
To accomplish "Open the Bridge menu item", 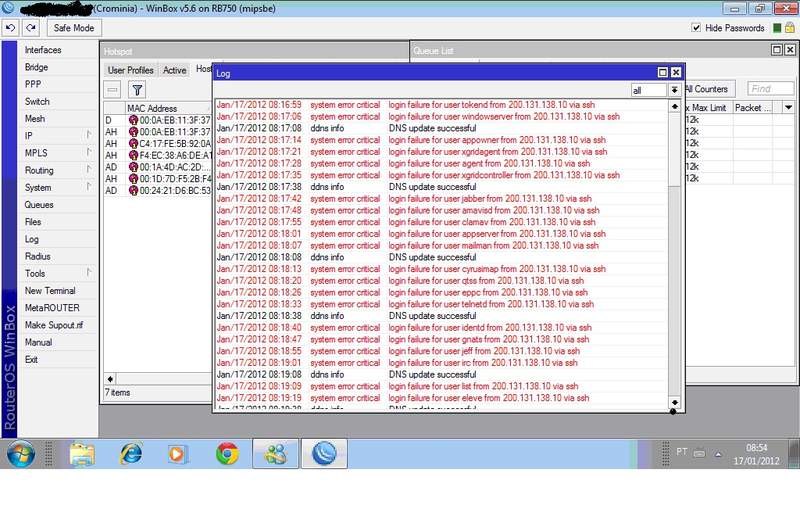I will click(36, 67).
